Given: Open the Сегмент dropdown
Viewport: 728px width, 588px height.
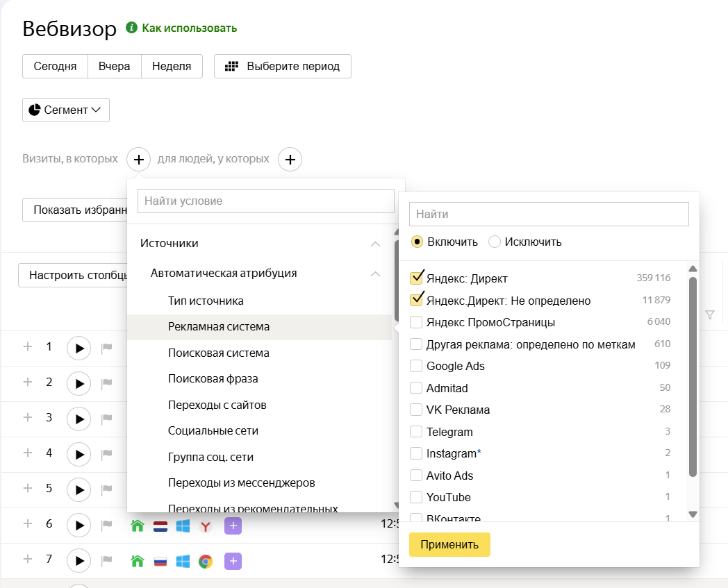Looking at the screenshot, I should pos(66,110).
